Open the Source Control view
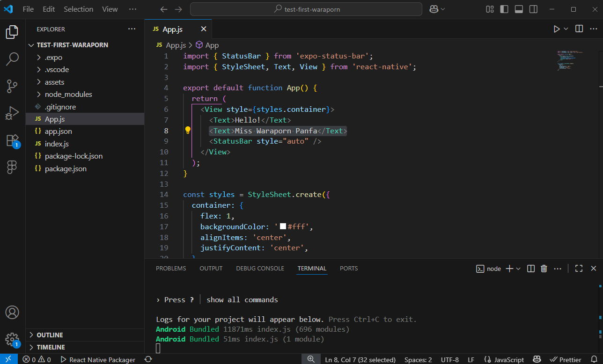 tap(12, 86)
